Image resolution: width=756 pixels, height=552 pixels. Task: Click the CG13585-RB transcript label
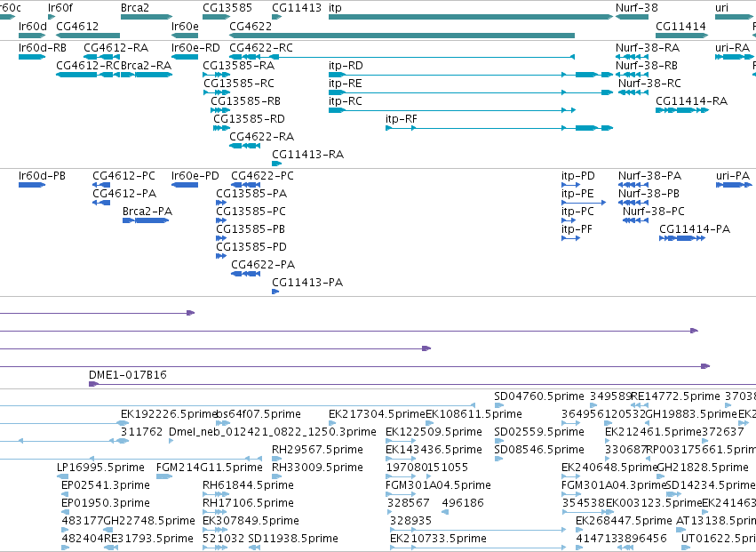click(x=245, y=101)
